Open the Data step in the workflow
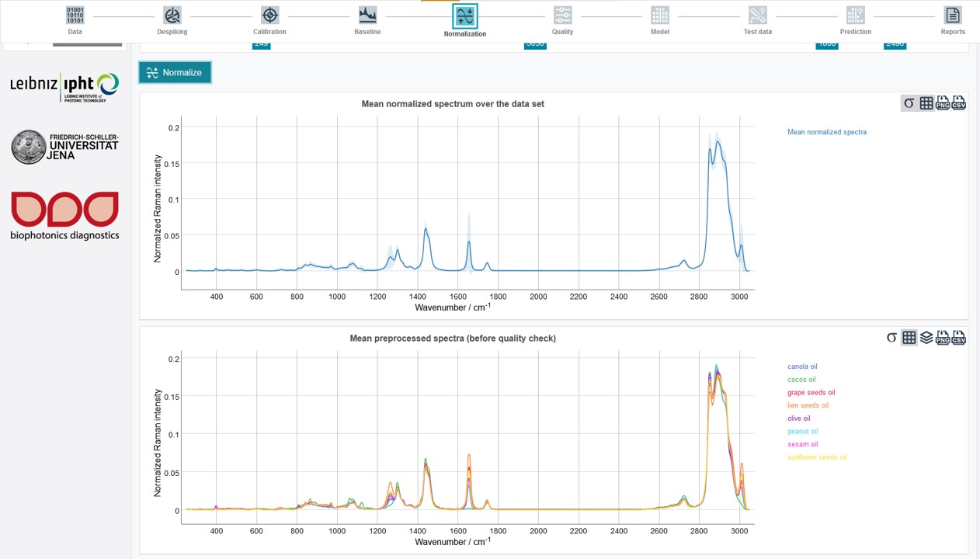 [75, 20]
